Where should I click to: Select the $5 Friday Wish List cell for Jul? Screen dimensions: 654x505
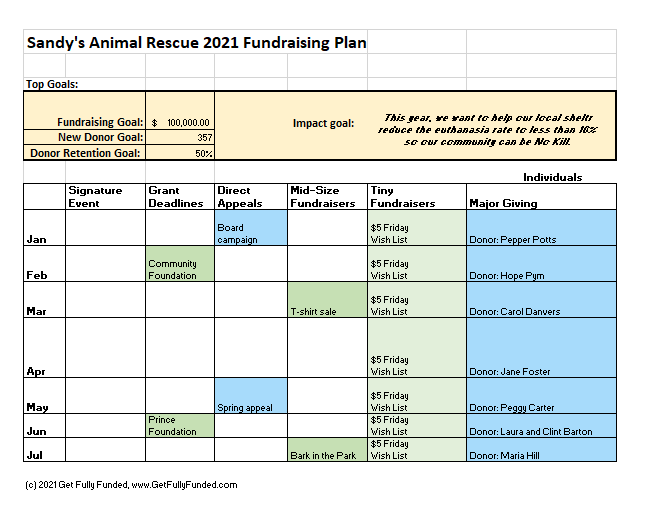[x=417, y=450]
